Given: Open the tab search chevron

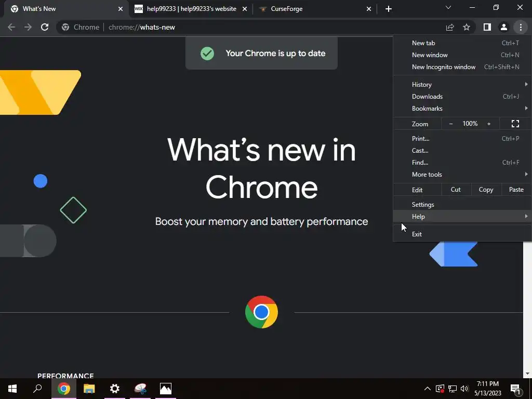Looking at the screenshot, I should 448,7.
